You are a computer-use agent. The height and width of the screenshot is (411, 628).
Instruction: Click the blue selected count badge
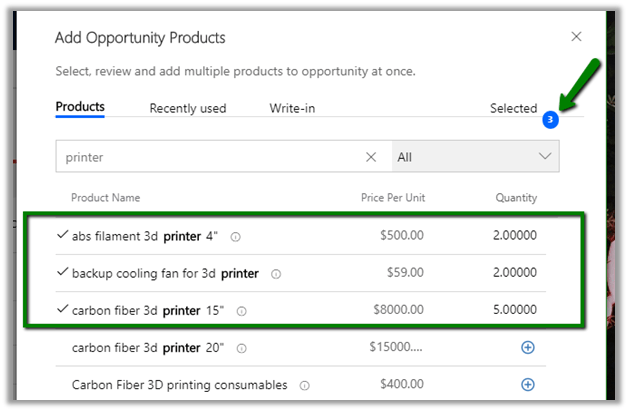point(550,120)
